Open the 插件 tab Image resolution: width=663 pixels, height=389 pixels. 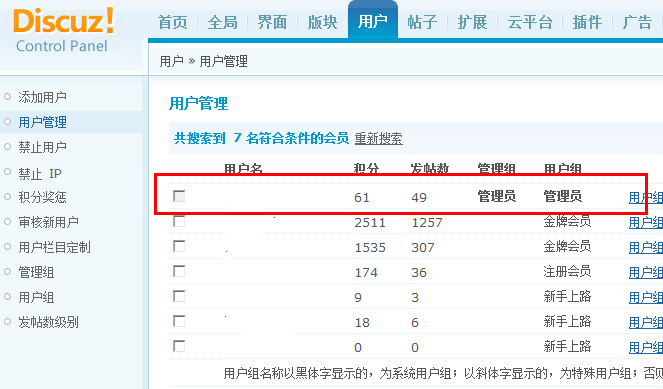point(587,22)
